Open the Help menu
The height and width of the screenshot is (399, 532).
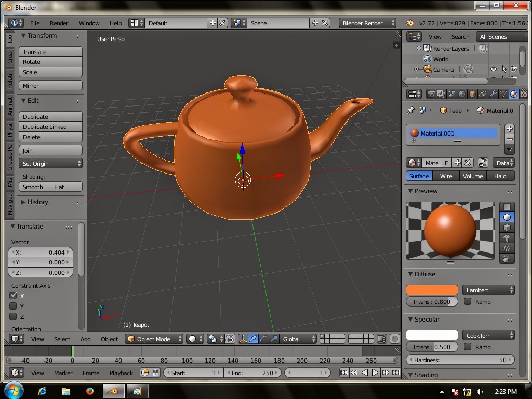coord(115,23)
